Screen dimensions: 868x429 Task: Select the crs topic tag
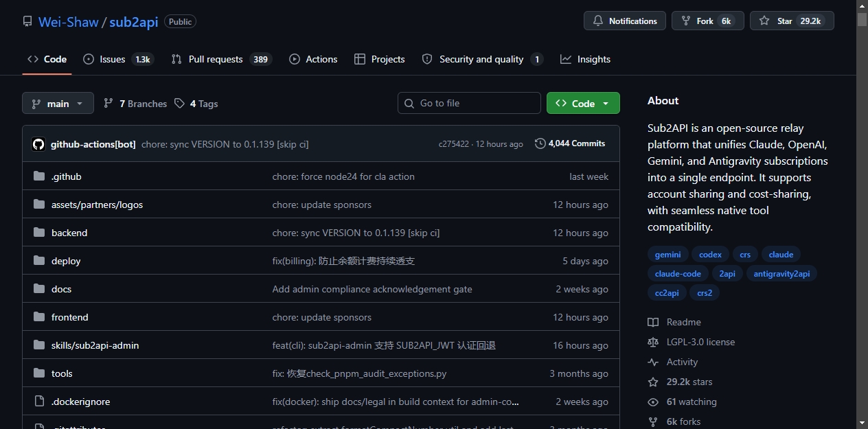click(x=745, y=255)
